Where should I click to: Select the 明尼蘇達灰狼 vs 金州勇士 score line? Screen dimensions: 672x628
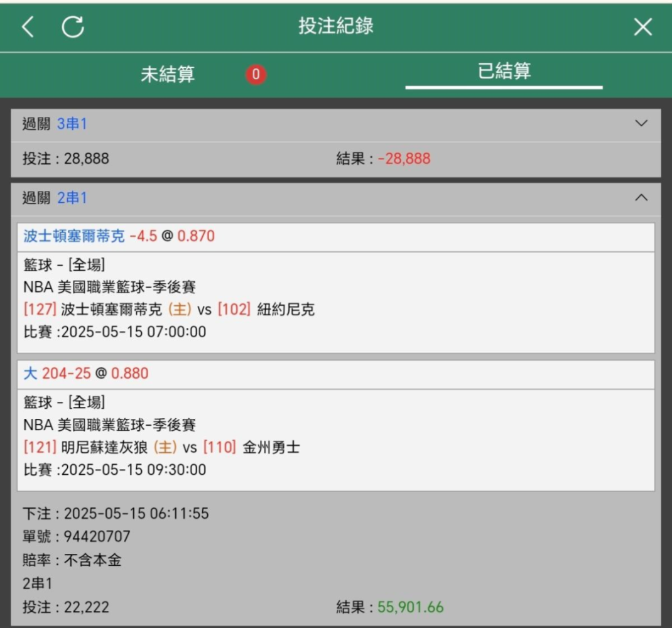(x=161, y=448)
